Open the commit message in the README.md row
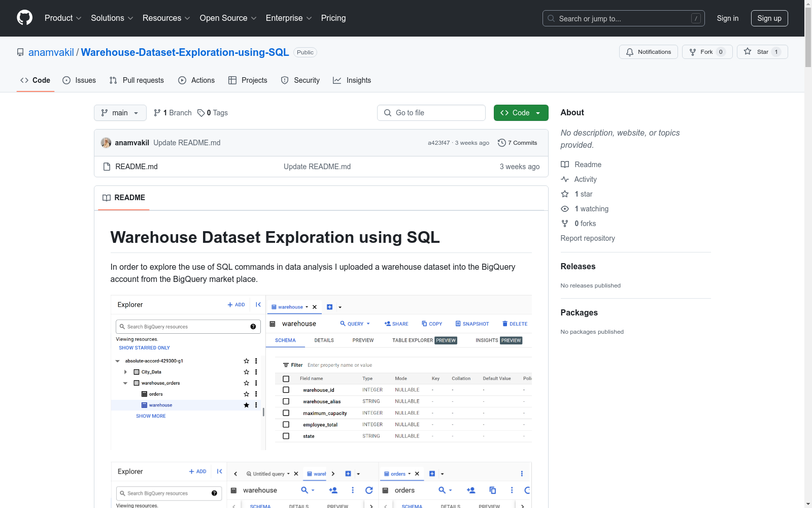This screenshot has height=508, width=812. point(317,167)
